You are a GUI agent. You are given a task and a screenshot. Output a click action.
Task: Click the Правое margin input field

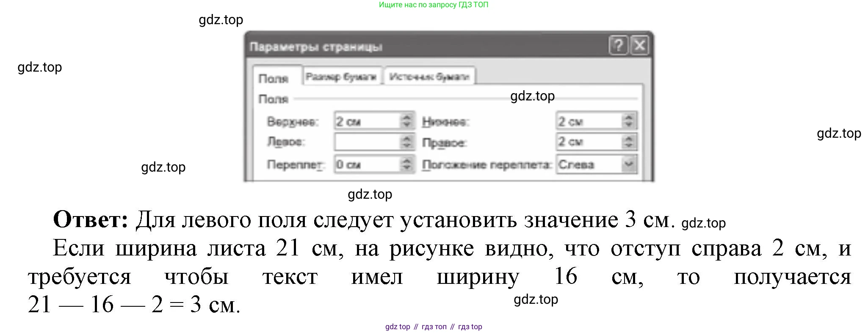tap(589, 142)
